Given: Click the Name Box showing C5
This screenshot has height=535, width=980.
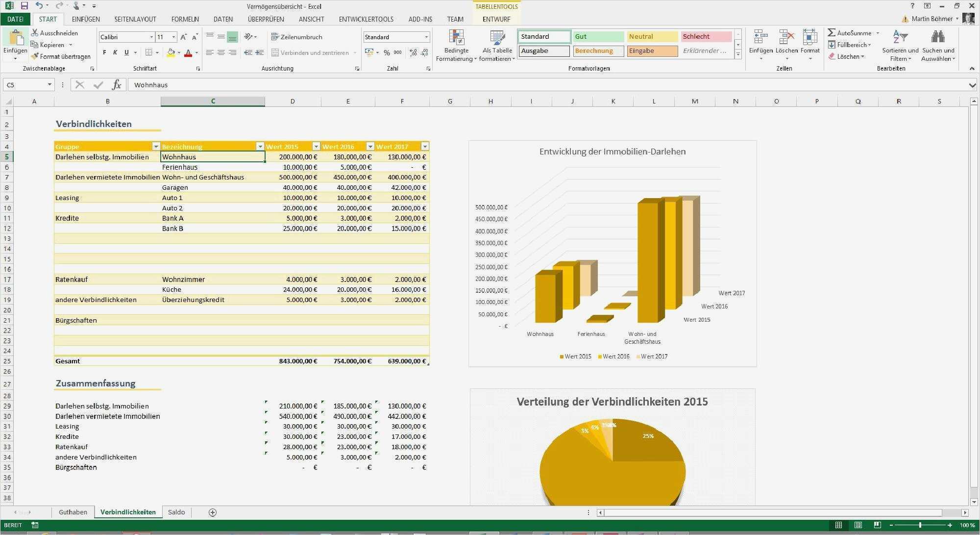Looking at the screenshot, I should [x=24, y=85].
